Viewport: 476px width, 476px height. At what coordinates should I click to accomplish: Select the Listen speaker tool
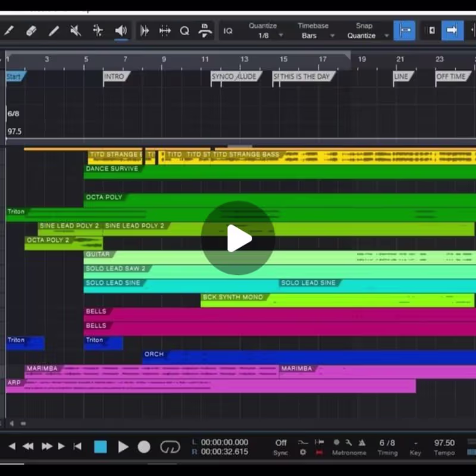[121, 30]
